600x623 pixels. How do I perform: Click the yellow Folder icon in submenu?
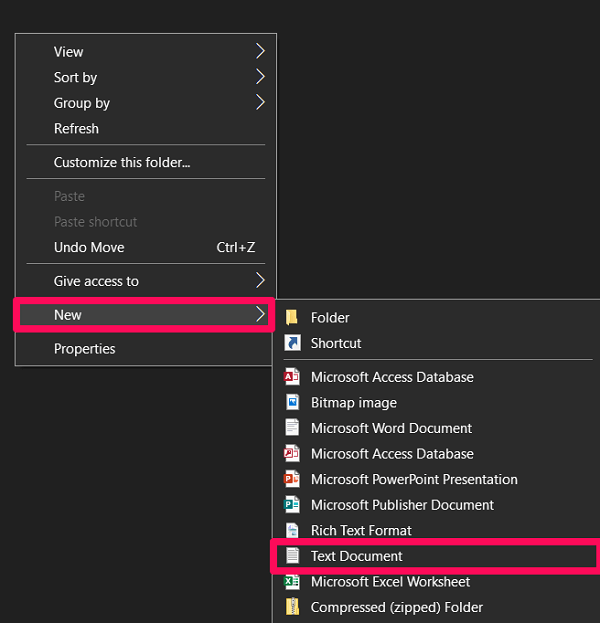[292, 317]
